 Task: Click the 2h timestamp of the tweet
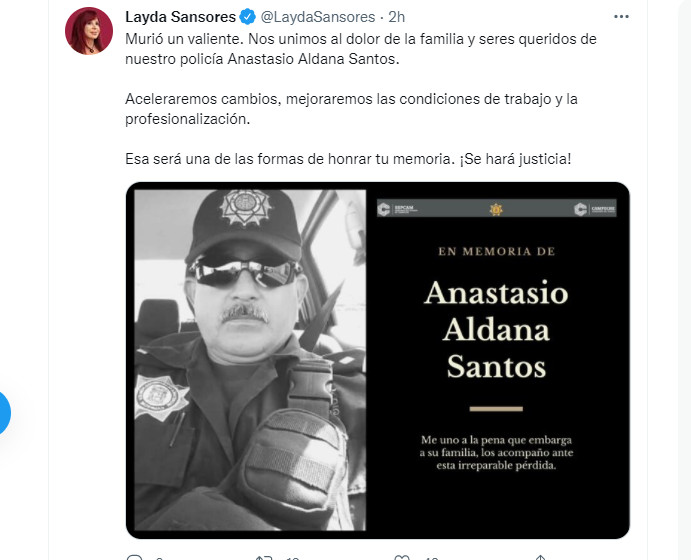pyautogui.click(x=396, y=17)
